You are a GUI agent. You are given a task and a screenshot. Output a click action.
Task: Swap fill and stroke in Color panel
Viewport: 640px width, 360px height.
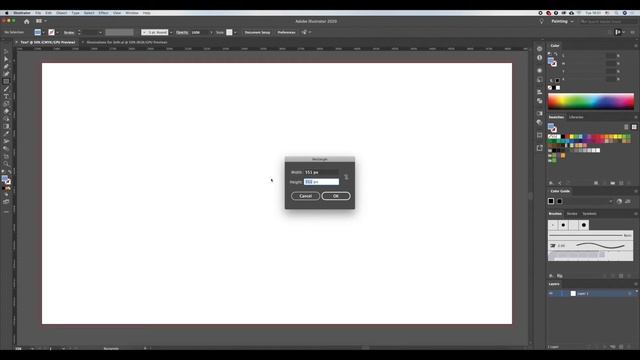(x=556, y=54)
